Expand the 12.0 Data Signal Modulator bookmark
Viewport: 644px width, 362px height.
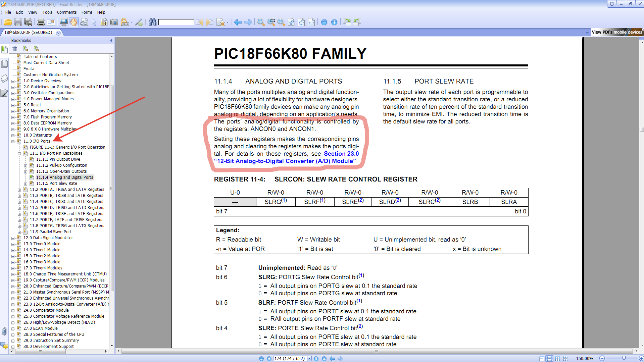click(x=13, y=238)
